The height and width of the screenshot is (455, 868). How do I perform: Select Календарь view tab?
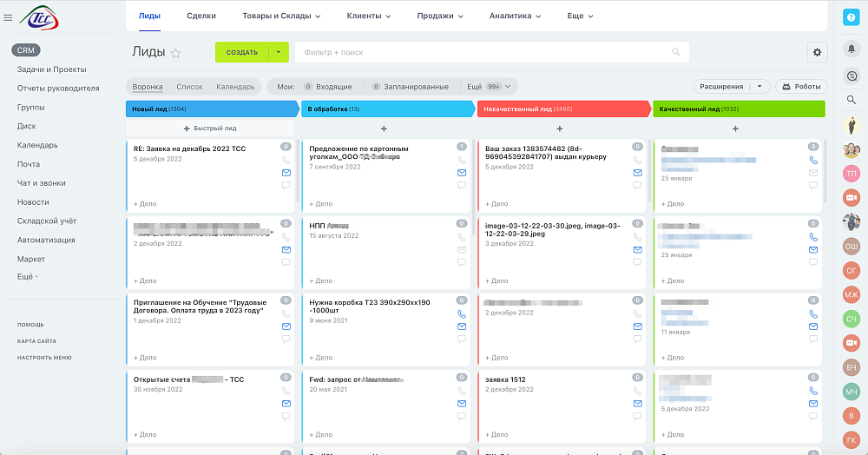(x=235, y=87)
